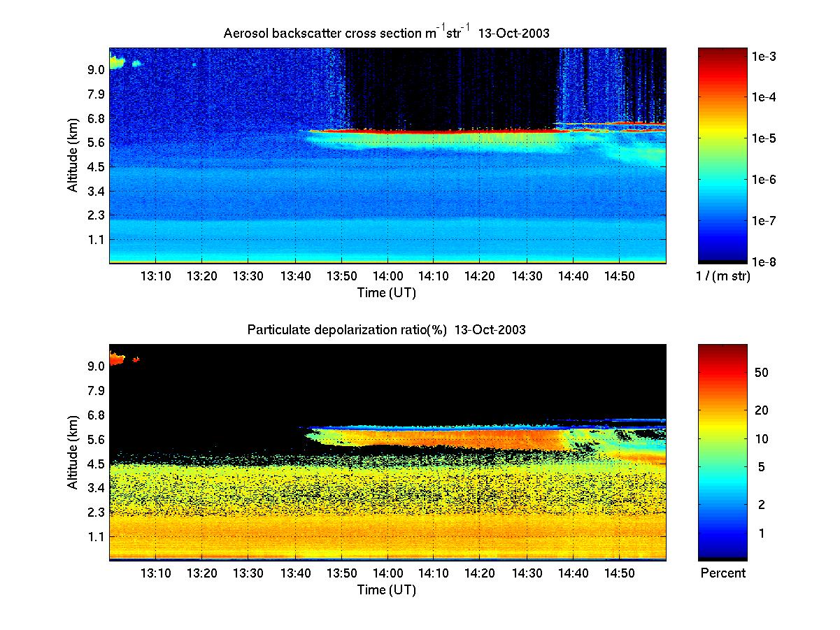Select the 9.0 altitude tick on the backscatter plot
840x630 pixels.
click(x=97, y=69)
